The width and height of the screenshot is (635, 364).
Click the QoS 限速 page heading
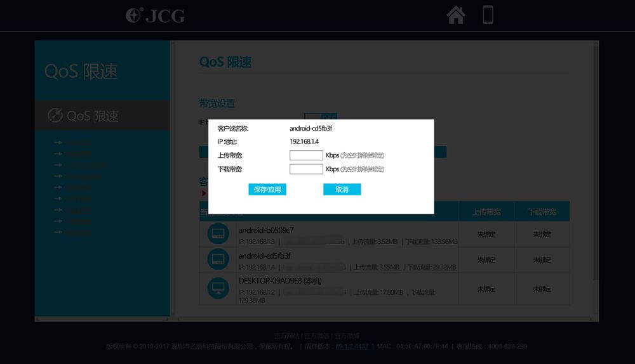pyautogui.click(x=225, y=62)
